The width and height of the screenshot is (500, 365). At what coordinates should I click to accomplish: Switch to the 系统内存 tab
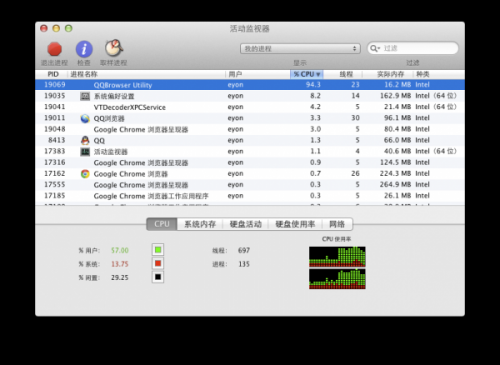click(x=200, y=224)
